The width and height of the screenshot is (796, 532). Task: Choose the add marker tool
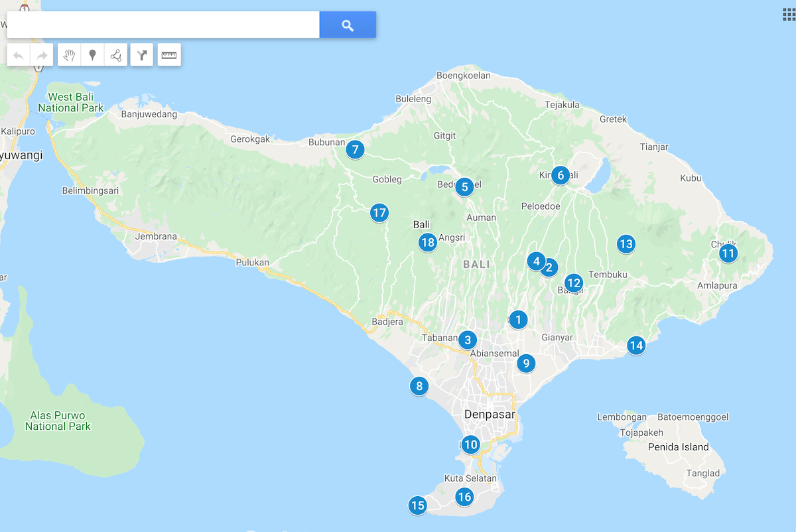(92, 55)
